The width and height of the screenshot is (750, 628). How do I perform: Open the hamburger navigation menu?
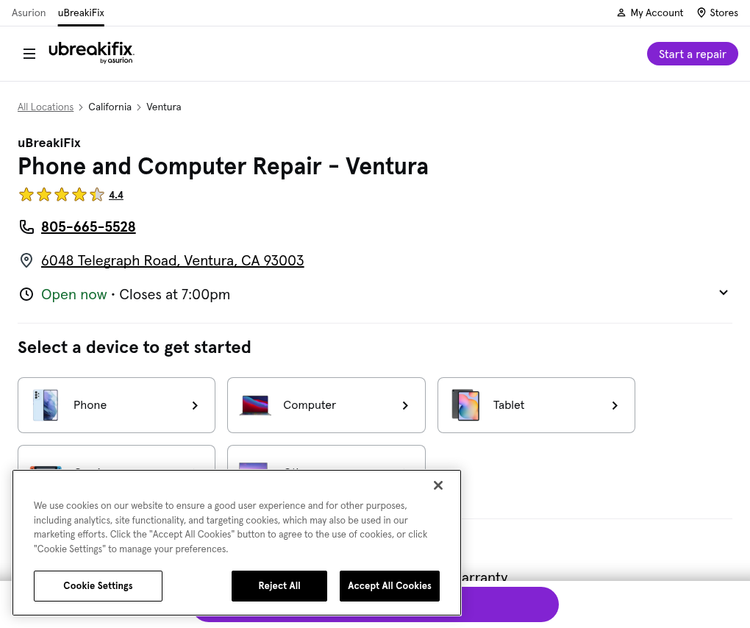29,54
